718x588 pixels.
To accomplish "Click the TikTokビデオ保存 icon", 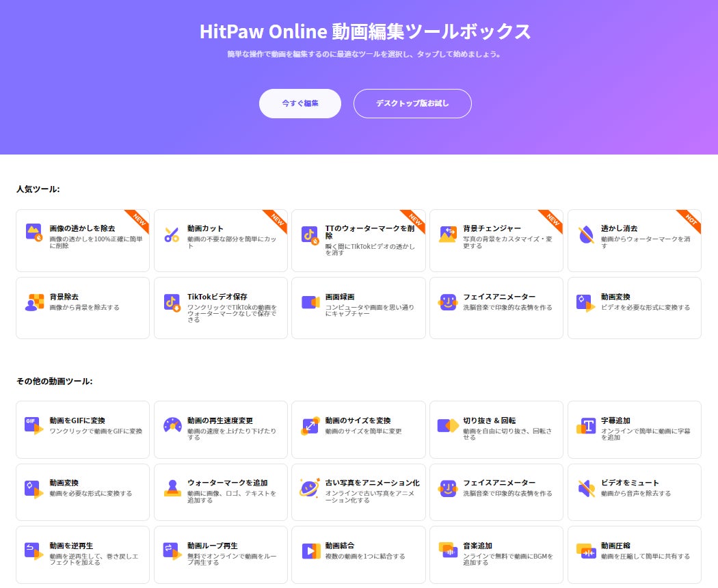I will pos(172,303).
